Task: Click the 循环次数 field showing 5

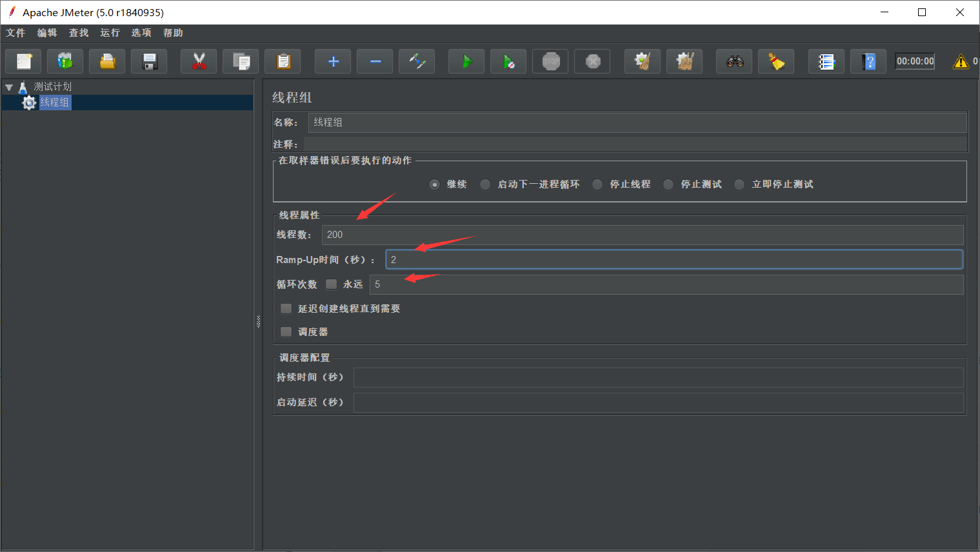Action: 666,284
